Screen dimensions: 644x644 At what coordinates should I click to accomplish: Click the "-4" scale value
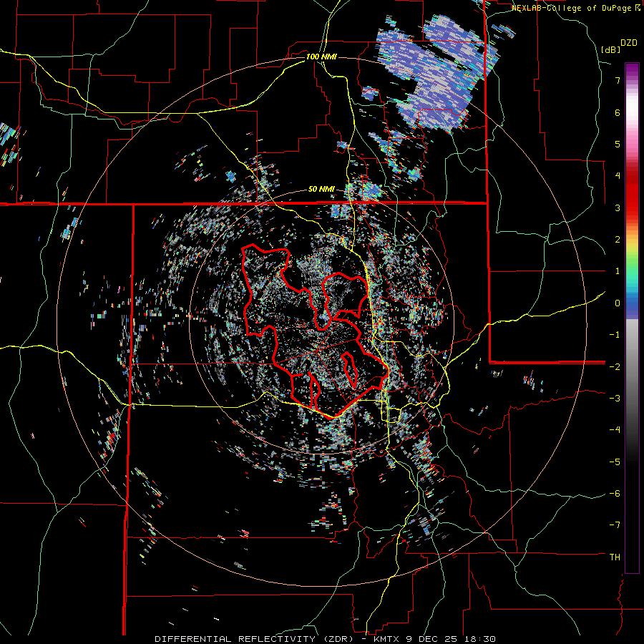click(x=615, y=430)
